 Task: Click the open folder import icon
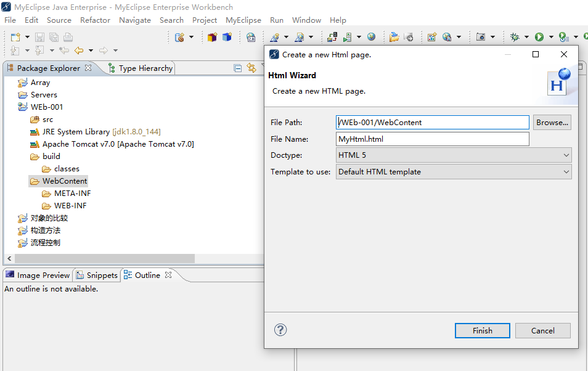click(x=394, y=37)
